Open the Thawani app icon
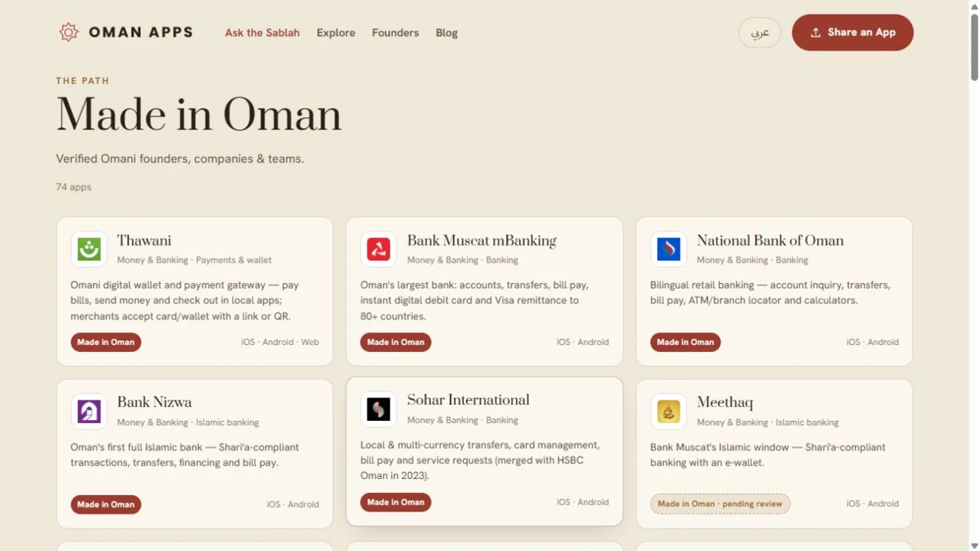Image resolution: width=980 pixels, height=551 pixels. pyautogui.click(x=89, y=249)
